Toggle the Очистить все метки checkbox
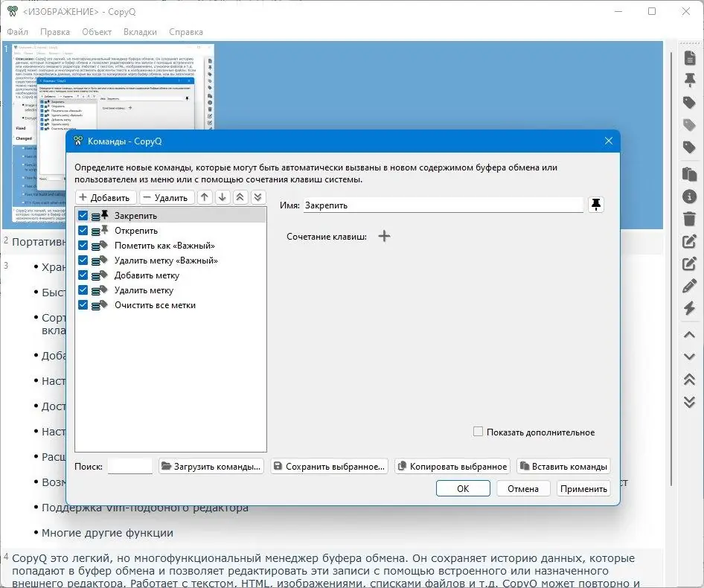The image size is (704, 588). [x=83, y=305]
